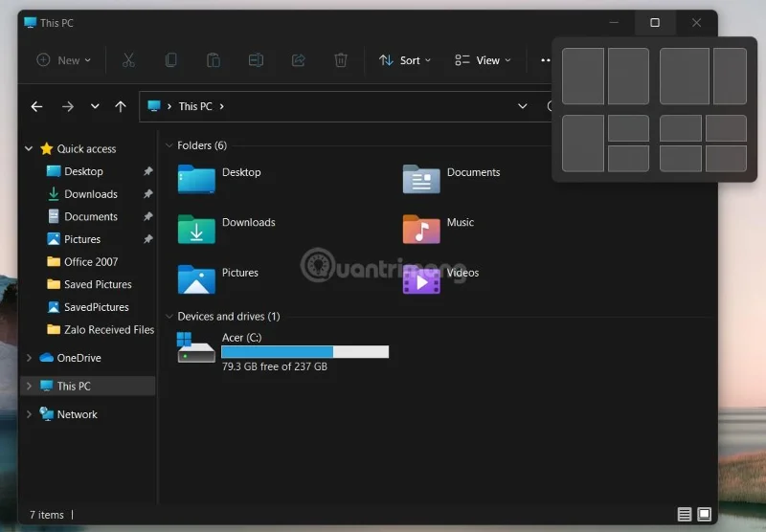
Task: Click the pin icon next to Downloads
Action: [x=148, y=194]
